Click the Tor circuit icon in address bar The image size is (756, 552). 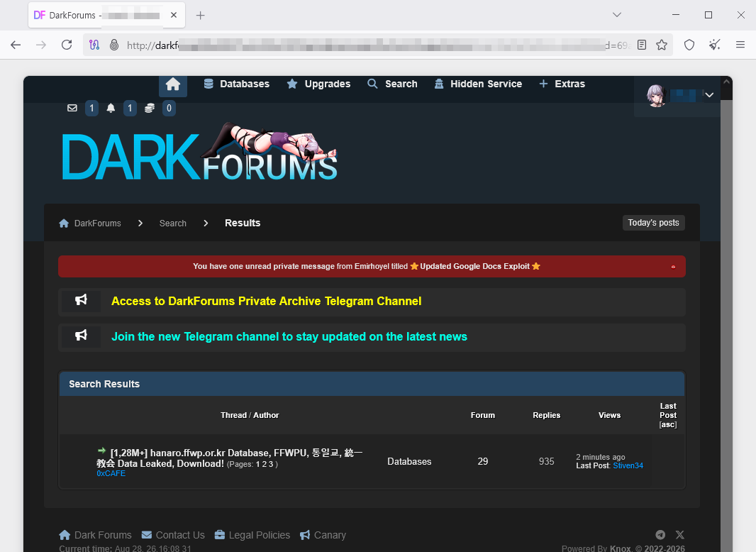point(94,45)
